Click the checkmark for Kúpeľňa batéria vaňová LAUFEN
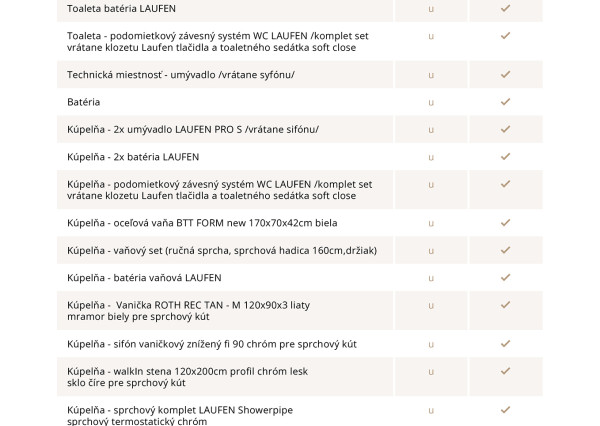The image size is (600, 426). tap(505, 277)
